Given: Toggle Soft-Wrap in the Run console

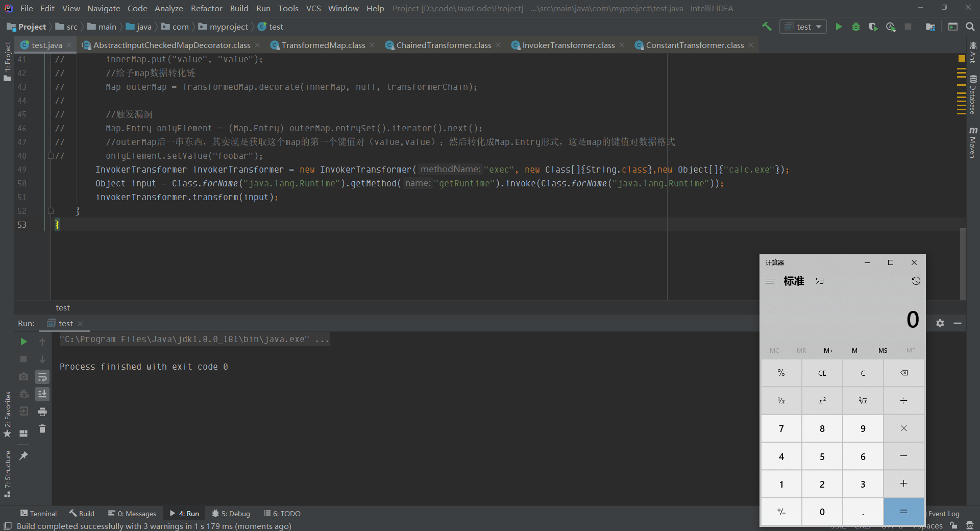Looking at the screenshot, I should pyautogui.click(x=42, y=377).
